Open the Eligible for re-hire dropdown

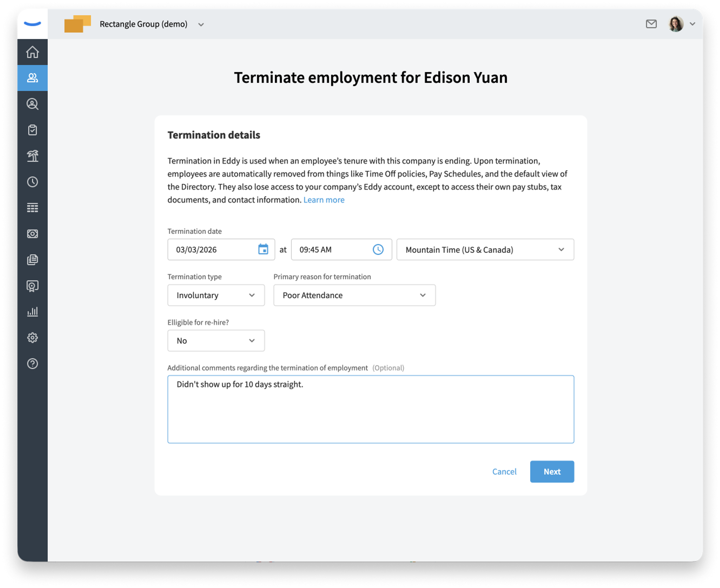(216, 341)
